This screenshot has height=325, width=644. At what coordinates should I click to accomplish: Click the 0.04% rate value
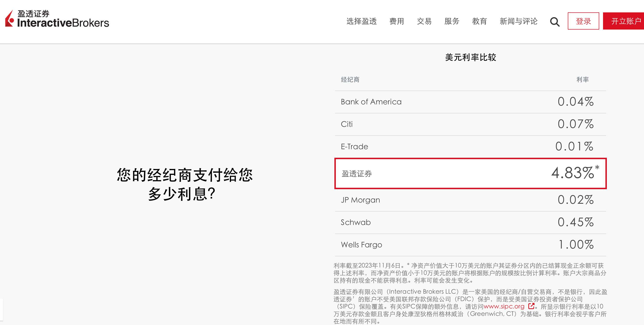575,102
